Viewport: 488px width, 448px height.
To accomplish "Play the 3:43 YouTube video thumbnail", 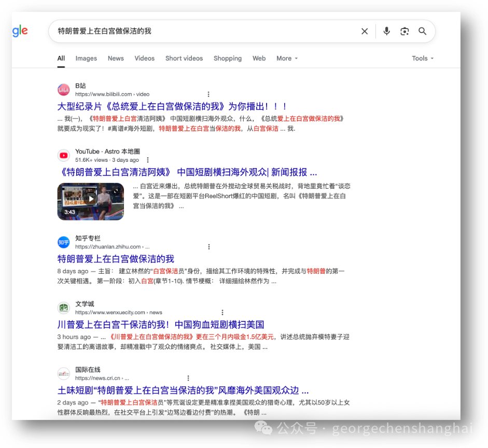I will pyautogui.click(x=91, y=202).
